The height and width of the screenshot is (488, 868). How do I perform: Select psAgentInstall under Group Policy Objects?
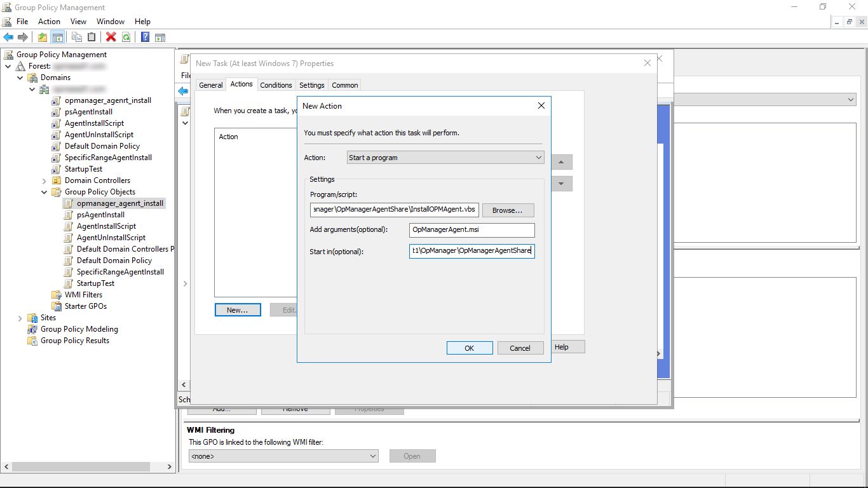point(100,215)
